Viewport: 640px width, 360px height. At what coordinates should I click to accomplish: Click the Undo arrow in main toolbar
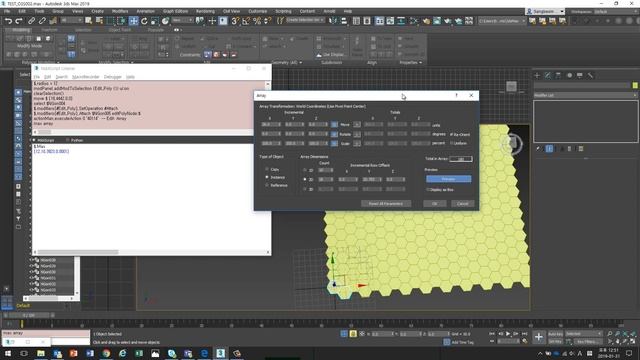click(8, 20)
